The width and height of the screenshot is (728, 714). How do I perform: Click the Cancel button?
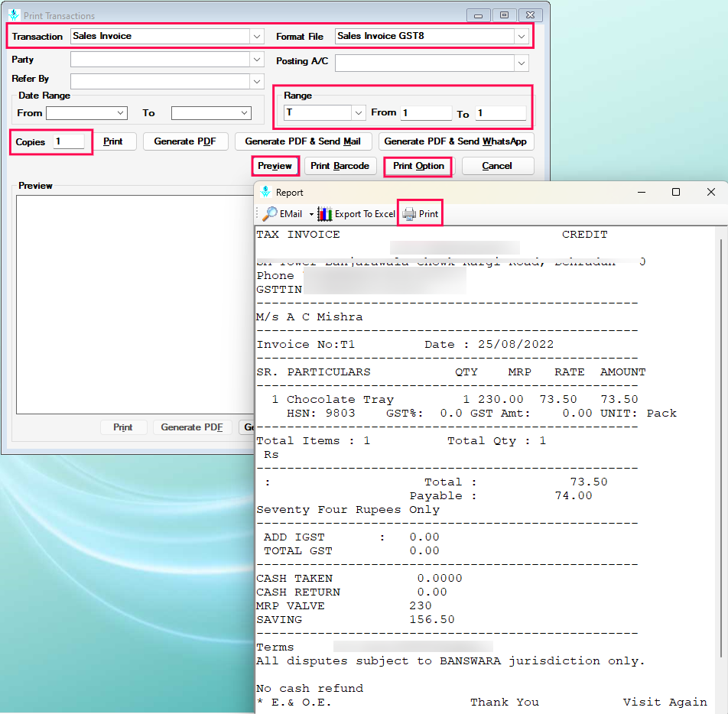[497, 166]
